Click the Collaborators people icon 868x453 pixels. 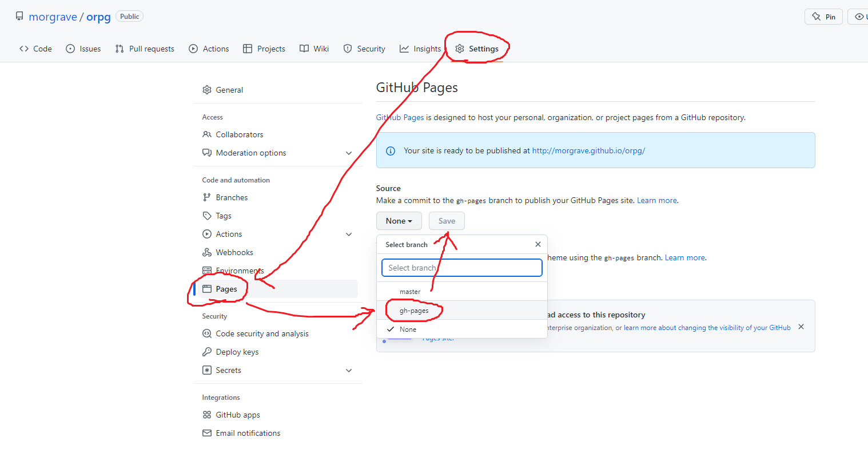click(207, 134)
